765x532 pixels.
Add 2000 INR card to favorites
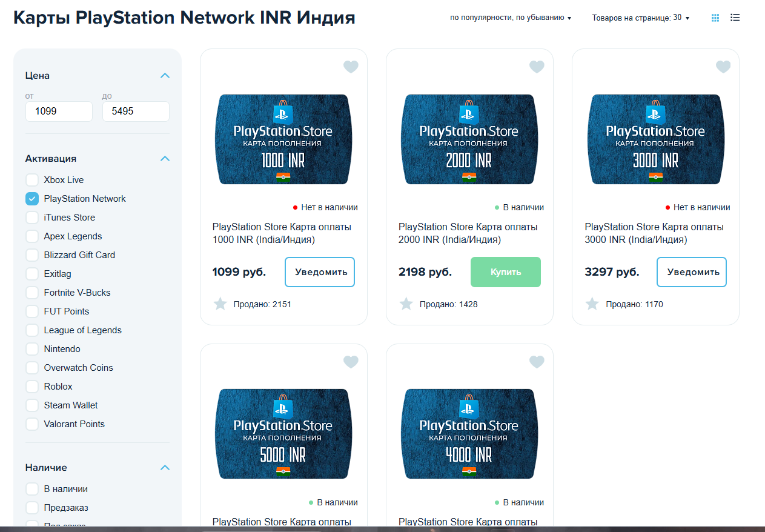point(537,67)
